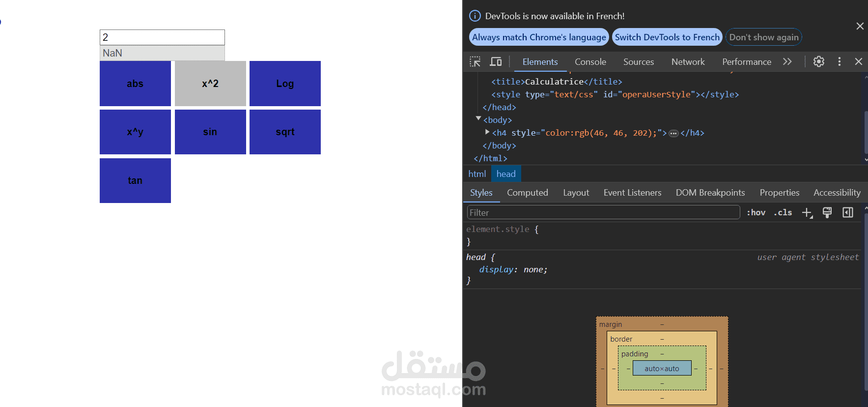Open the Performance tab
This screenshot has height=407, width=868.
point(747,62)
